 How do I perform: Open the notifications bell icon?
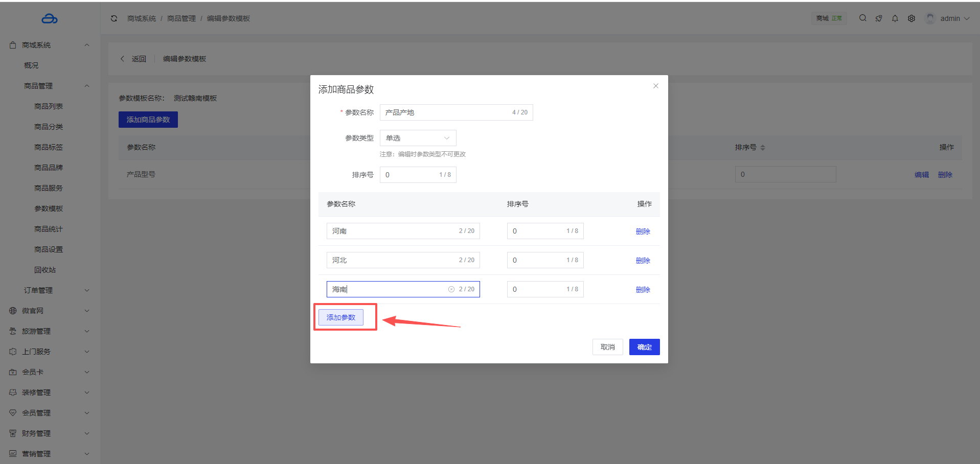click(895, 18)
